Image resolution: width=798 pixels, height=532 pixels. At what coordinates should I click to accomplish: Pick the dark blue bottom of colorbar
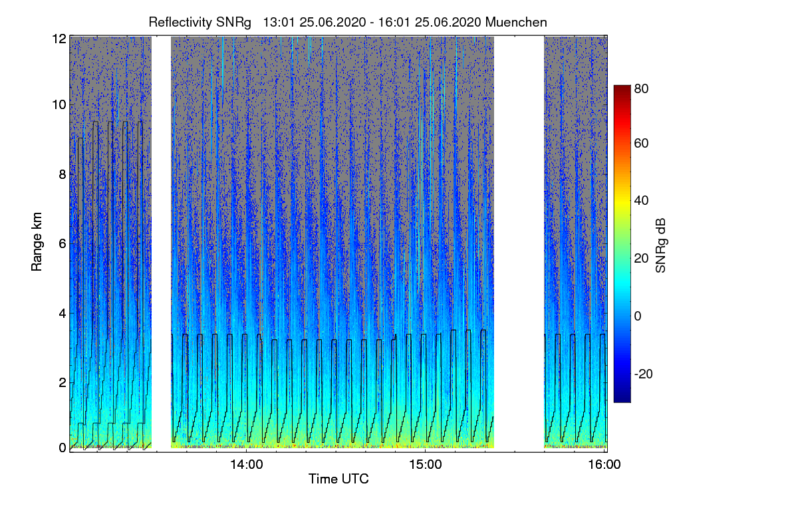tap(622, 397)
